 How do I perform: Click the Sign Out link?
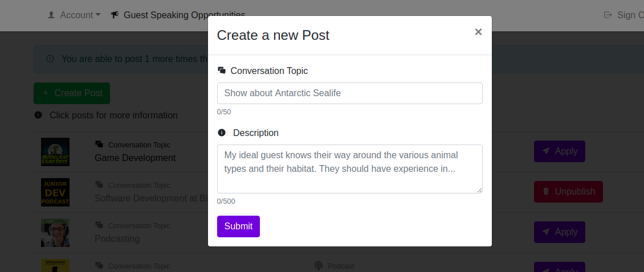627,15
